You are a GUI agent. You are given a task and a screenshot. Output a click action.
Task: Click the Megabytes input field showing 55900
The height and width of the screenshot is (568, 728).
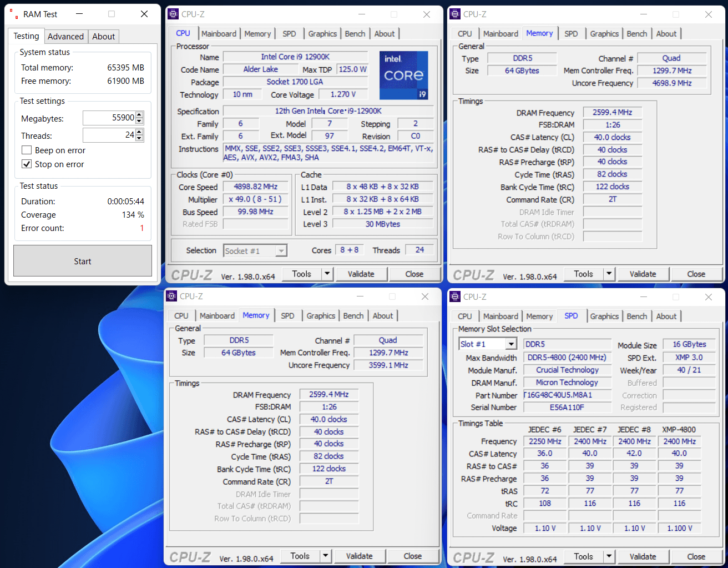109,118
